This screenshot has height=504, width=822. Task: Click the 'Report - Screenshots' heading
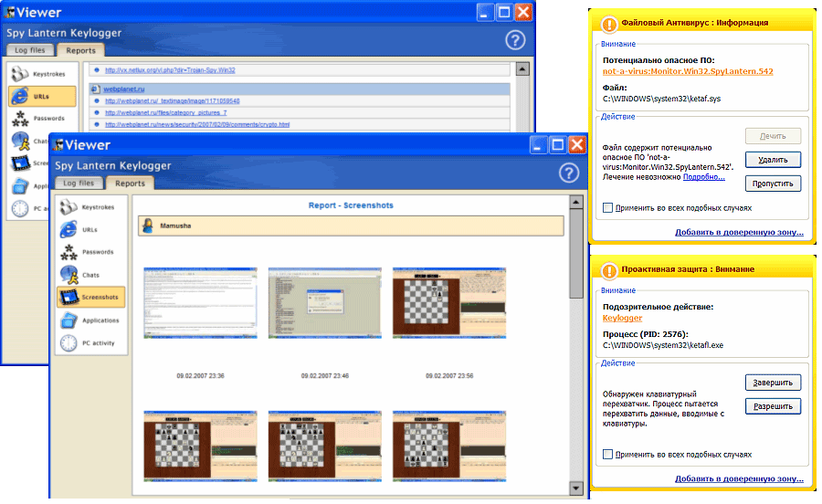pyautogui.click(x=351, y=205)
